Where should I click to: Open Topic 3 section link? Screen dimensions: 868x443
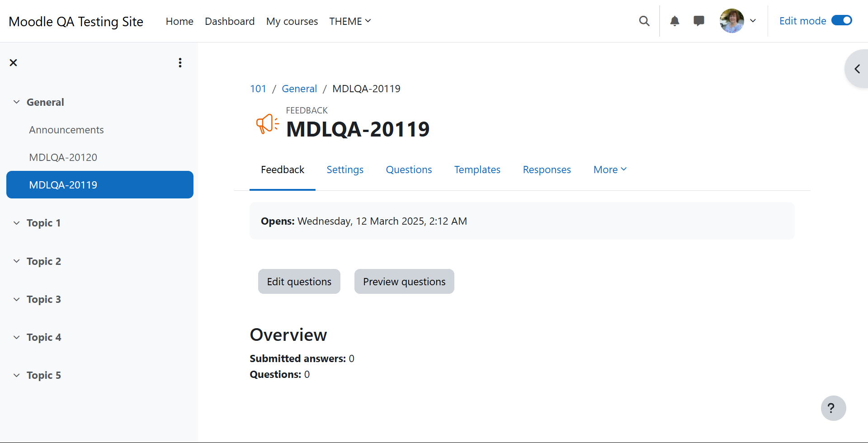(43, 299)
